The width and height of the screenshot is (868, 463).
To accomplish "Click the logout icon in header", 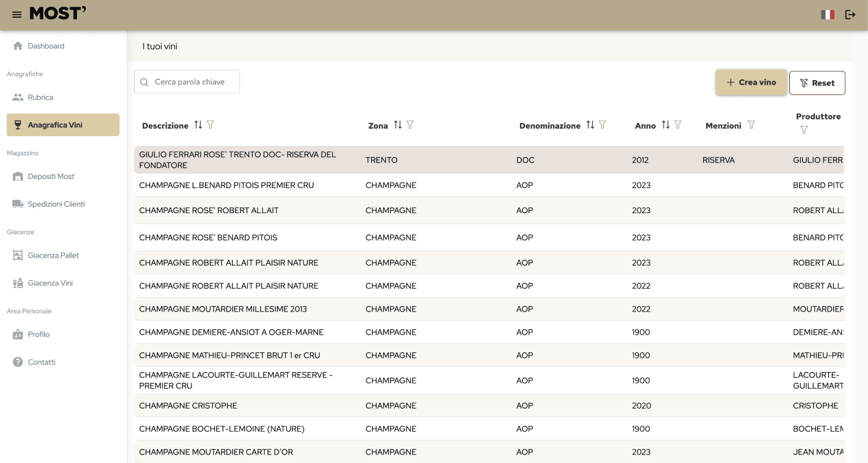I will [850, 15].
